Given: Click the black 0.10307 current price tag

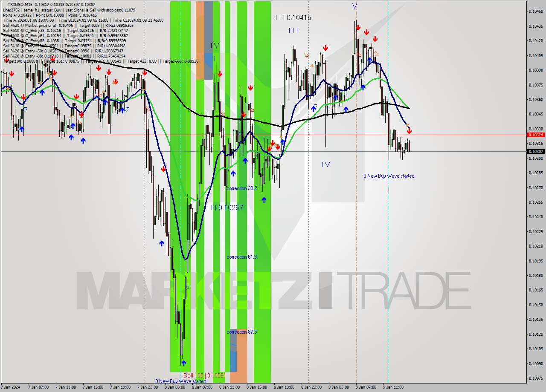Looking at the screenshot, I should [x=536, y=151].
